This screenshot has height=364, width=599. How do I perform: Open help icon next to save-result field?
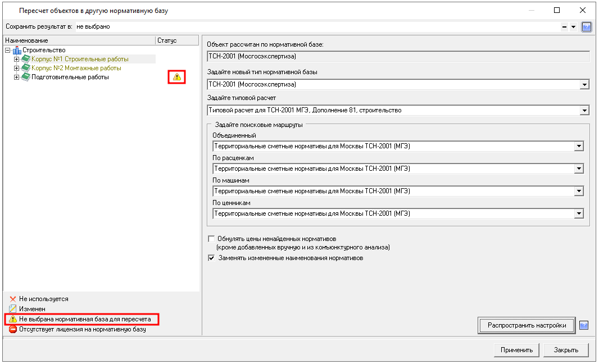point(586,27)
